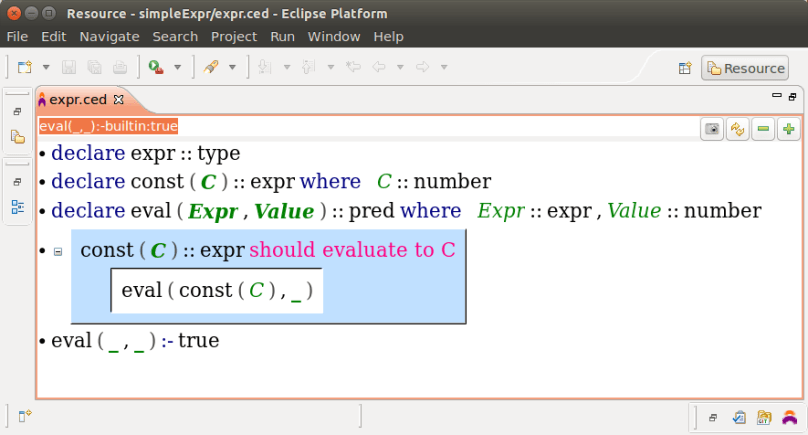This screenshot has width=808, height=435.
Task: Click the green minus icon in editor
Action: tap(763, 130)
